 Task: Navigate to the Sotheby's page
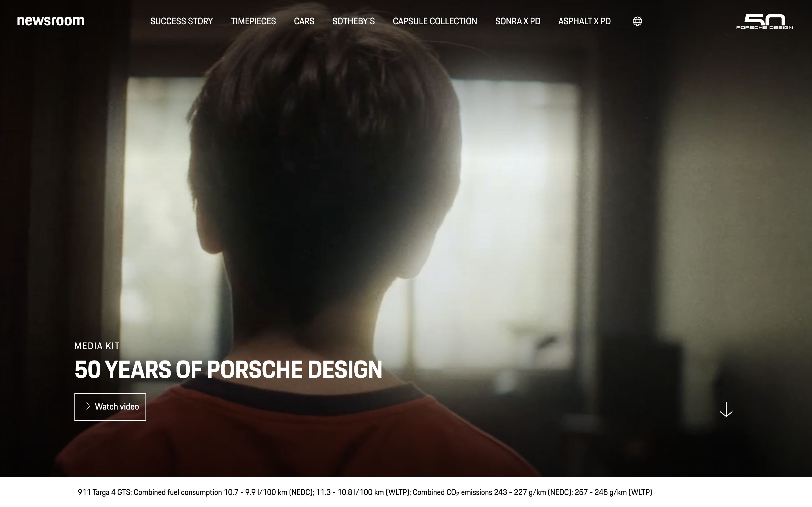353,21
